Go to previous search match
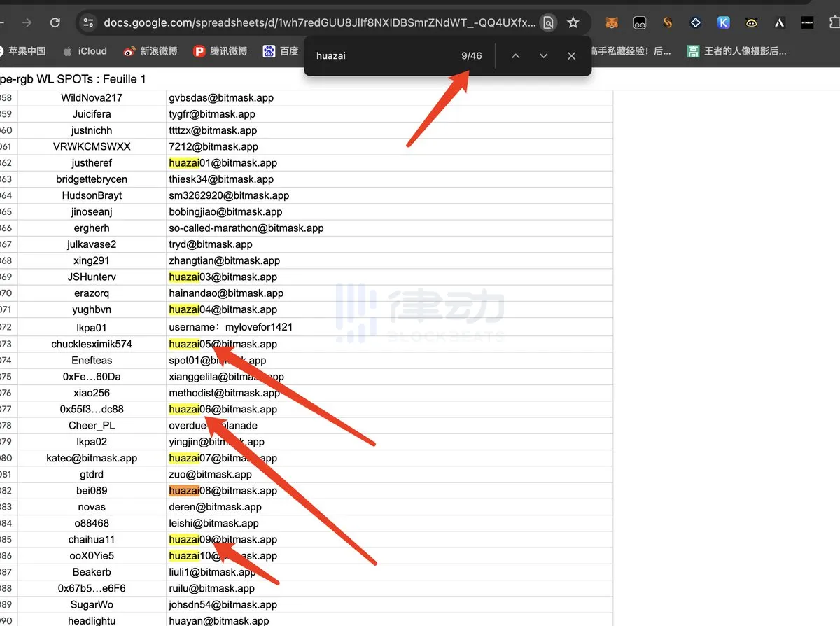Viewport: 840px width, 626px height. (515, 56)
